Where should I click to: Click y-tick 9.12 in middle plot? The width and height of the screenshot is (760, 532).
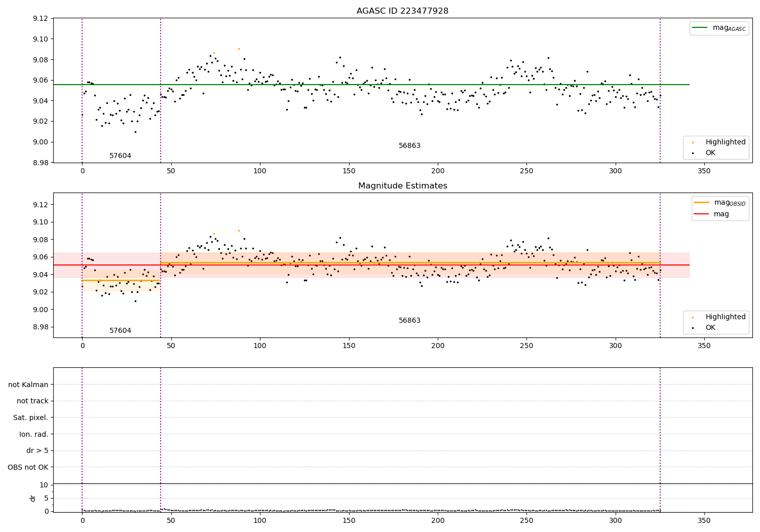pos(40,205)
